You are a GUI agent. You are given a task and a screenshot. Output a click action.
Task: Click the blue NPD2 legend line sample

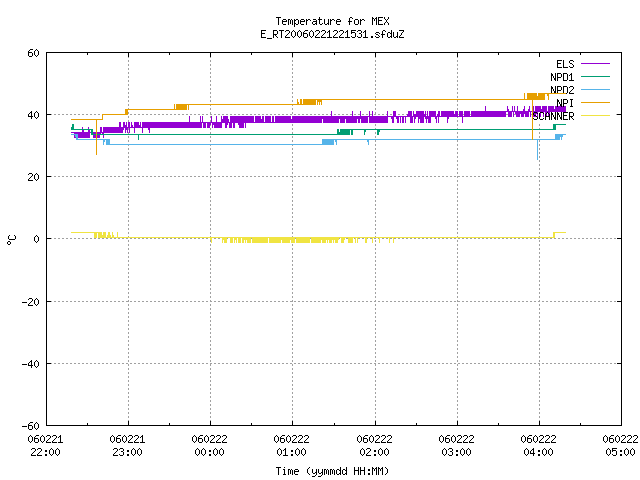pos(595,89)
